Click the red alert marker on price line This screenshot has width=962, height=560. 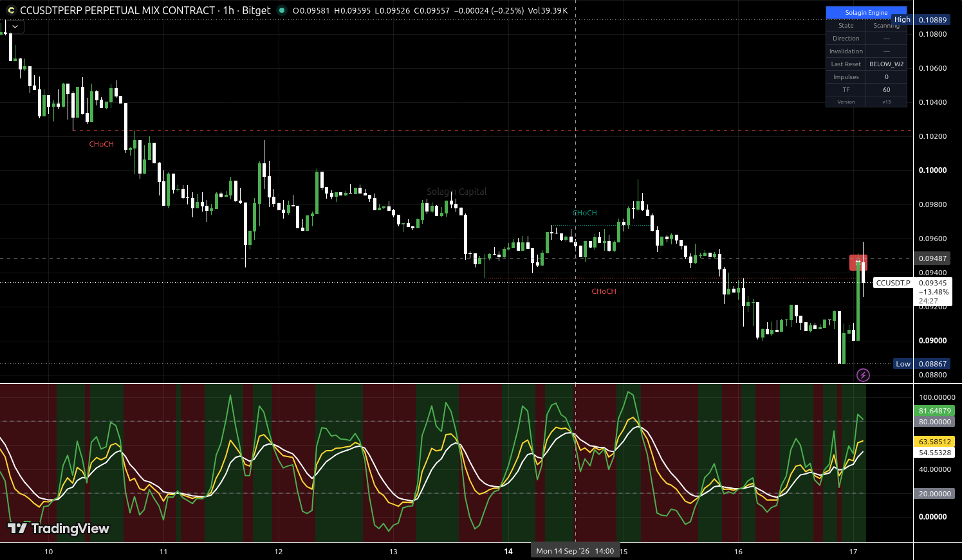(858, 262)
